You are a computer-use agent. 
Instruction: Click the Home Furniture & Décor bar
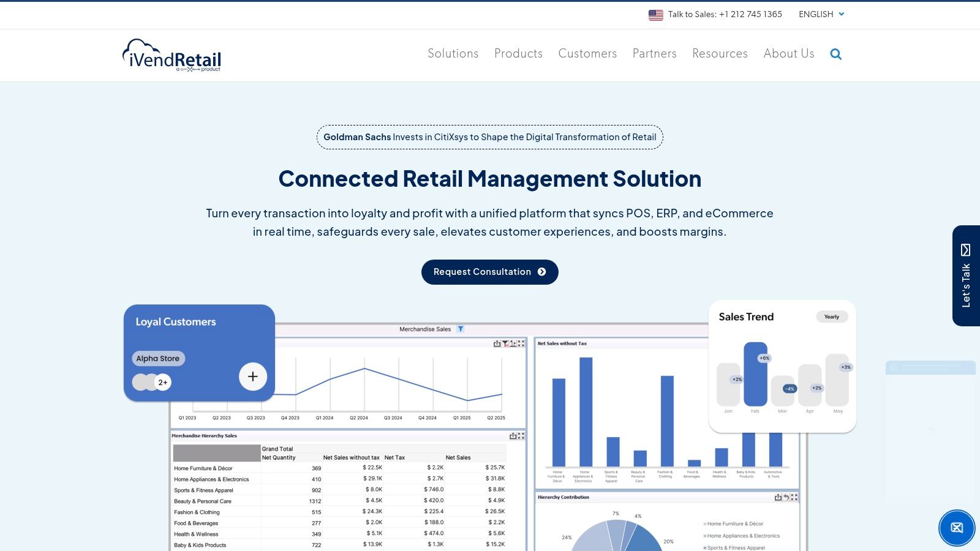click(559, 422)
